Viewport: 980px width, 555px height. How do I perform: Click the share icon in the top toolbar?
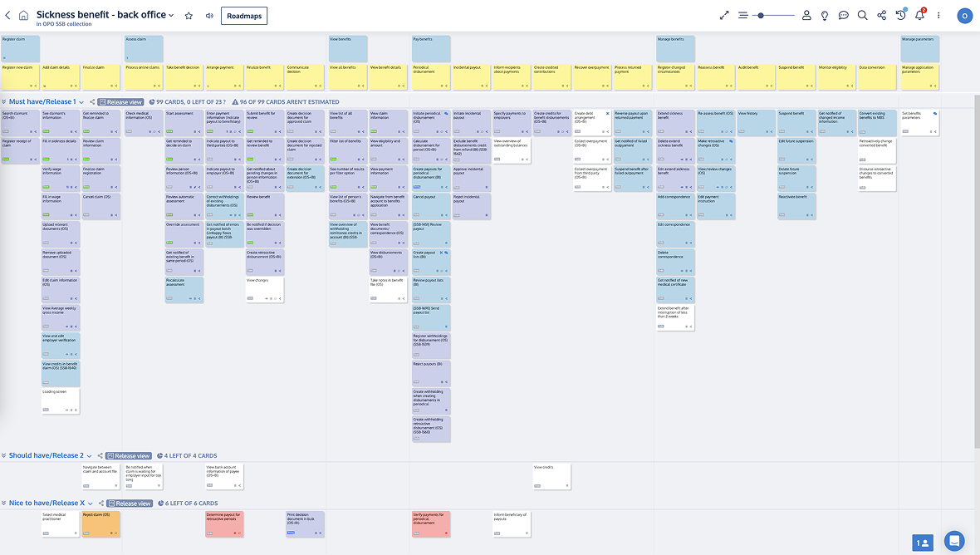click(x=882, y=15)
